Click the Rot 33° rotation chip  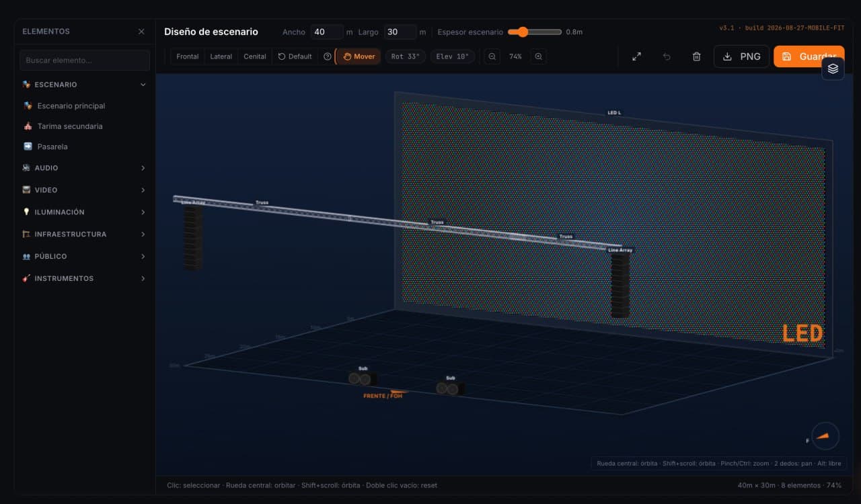(x=406, y=56)
